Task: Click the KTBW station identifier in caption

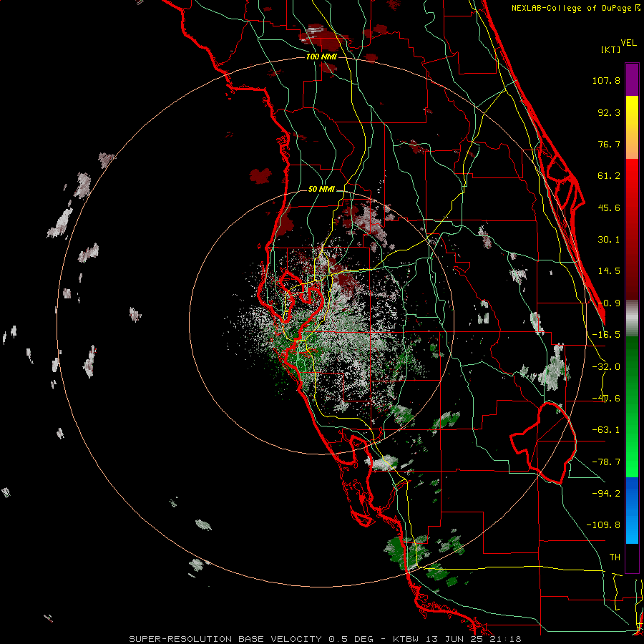Action: point(406,639)
